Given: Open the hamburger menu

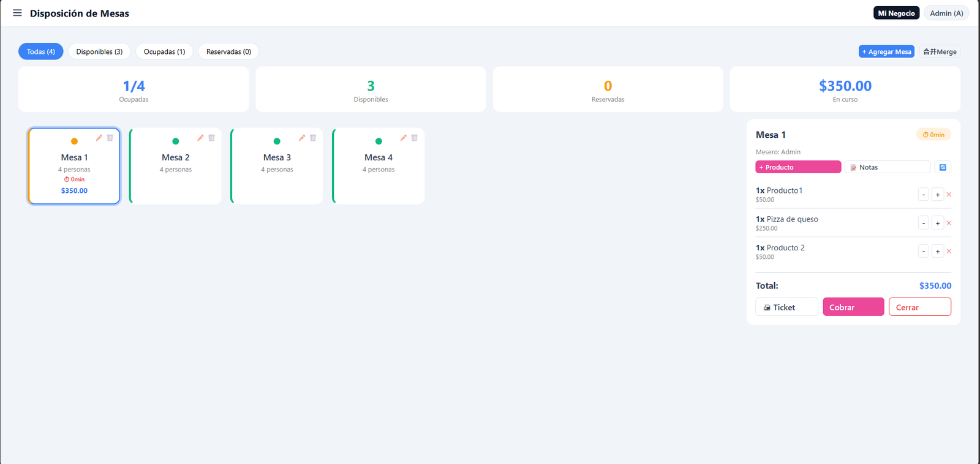Looking at the screenshot, I should point(17,13).
